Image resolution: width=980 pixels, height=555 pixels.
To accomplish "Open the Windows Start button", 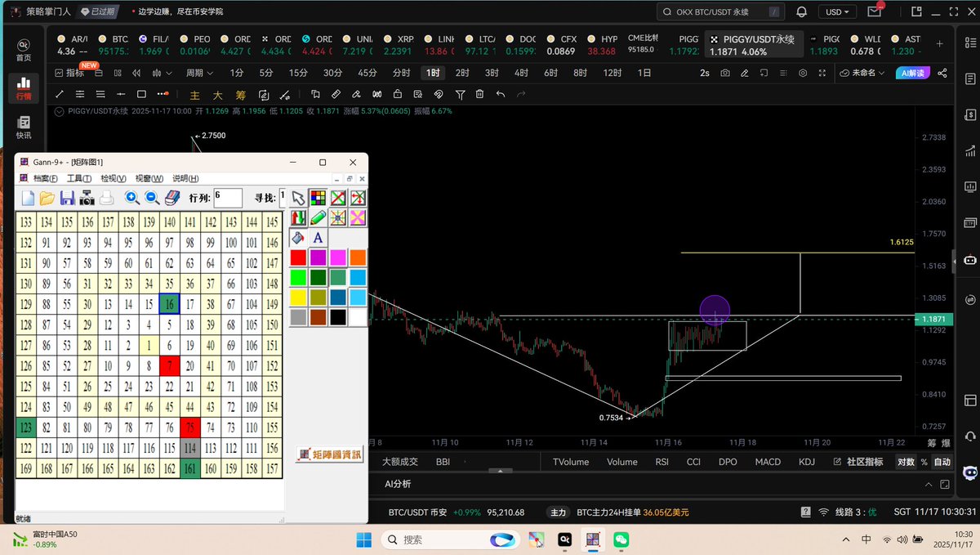I will 364,539.
